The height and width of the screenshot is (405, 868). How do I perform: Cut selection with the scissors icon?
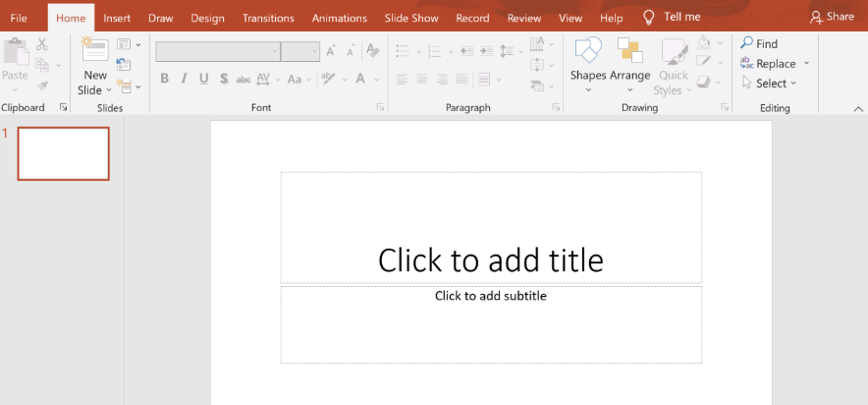coord(42,44)
